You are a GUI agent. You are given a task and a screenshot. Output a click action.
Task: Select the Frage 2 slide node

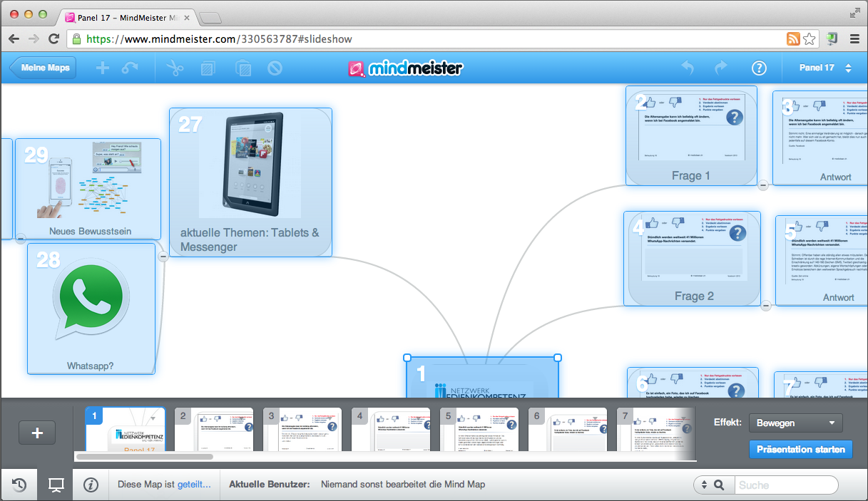(x=692, y=259)
